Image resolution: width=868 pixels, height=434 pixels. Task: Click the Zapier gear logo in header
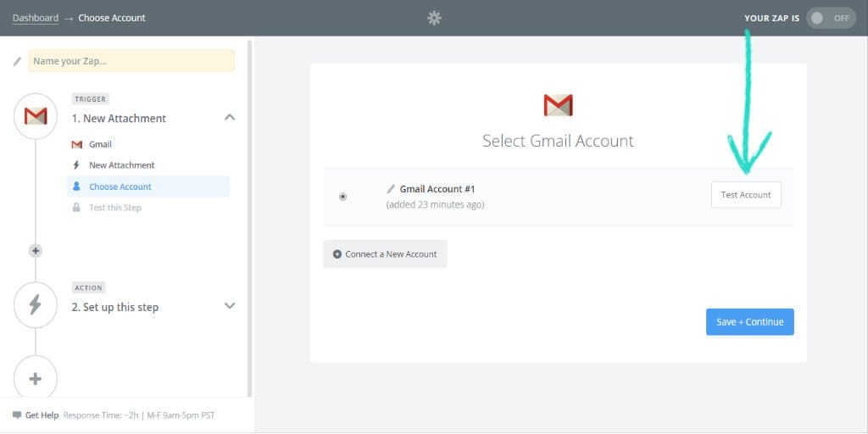tap(434, 19)
